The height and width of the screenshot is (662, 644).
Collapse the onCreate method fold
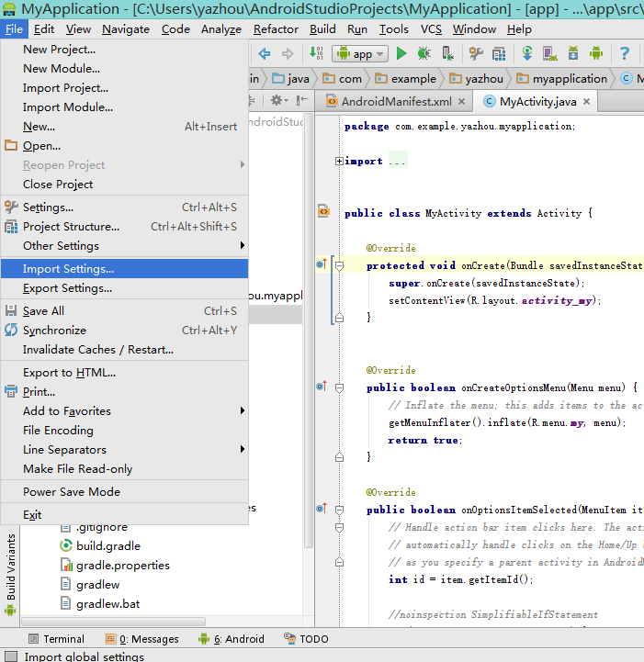click(x=339, y=266)
